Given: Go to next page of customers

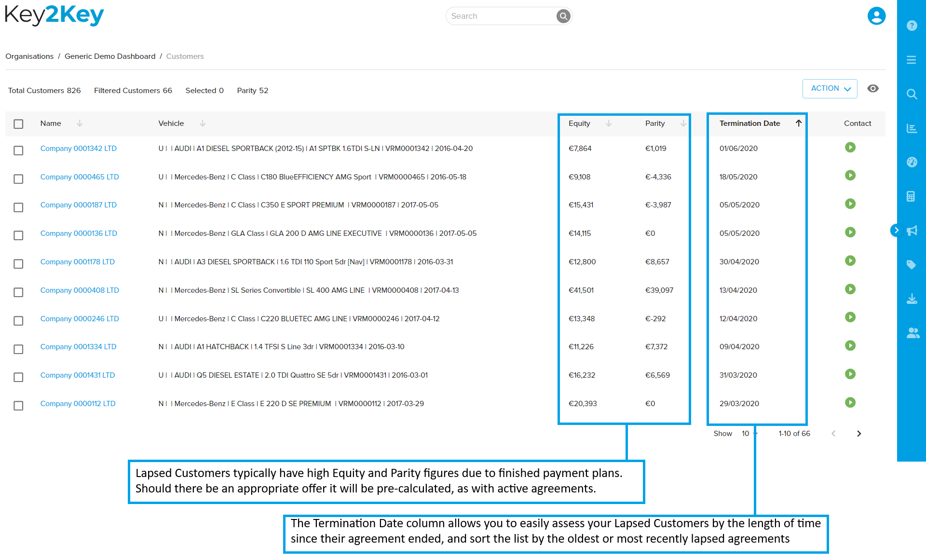Looking at the screenshot, I should pyautogui.click(x=859, y=434).
